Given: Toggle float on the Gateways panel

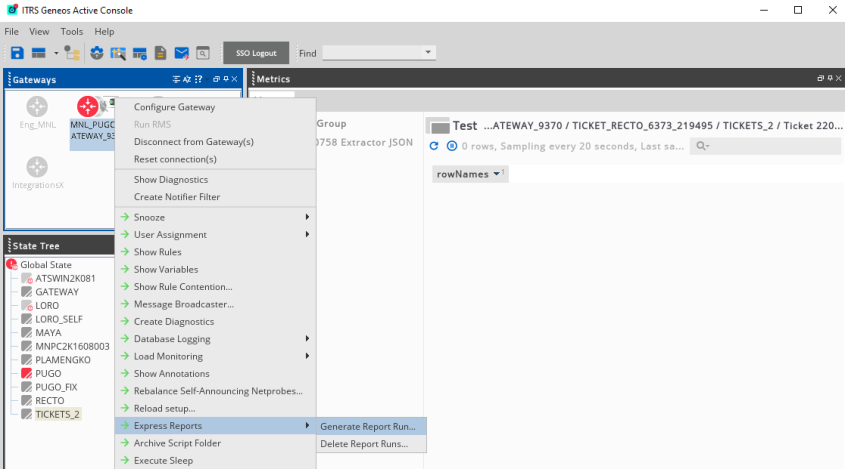Looking at the screenshot, I should pyautogui.click(x=216, y=79).
